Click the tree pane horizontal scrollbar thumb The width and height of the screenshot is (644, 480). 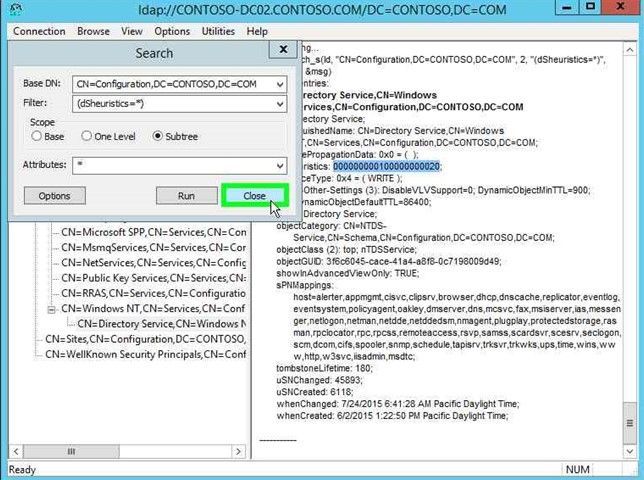tap(71, 452)
